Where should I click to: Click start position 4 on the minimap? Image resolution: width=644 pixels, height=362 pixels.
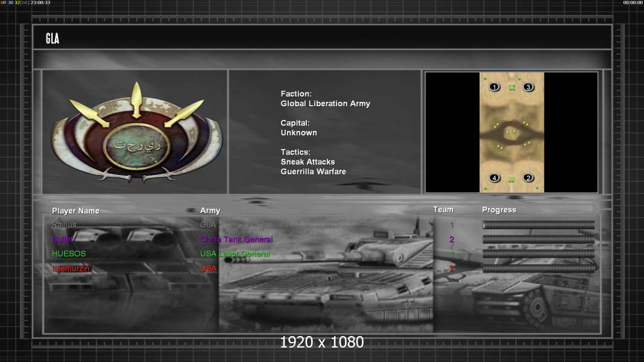click(495, 178)
